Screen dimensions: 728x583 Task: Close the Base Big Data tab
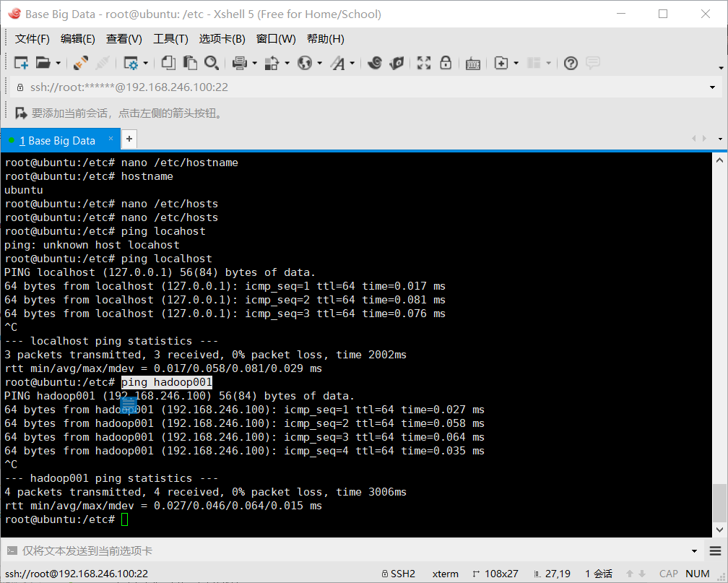click(110, 138)
